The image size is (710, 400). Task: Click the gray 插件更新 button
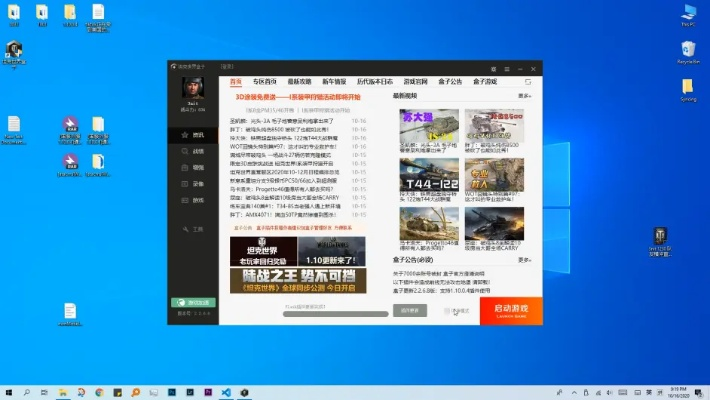(410, 311)
